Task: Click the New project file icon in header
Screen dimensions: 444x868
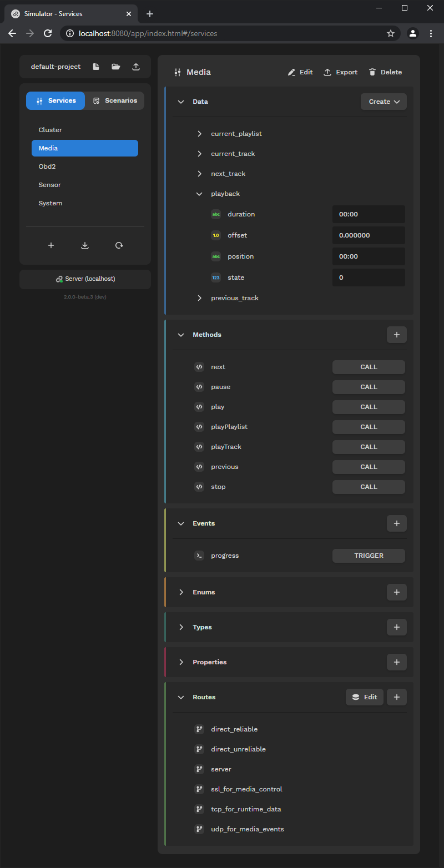Action: tap(95, 66)
